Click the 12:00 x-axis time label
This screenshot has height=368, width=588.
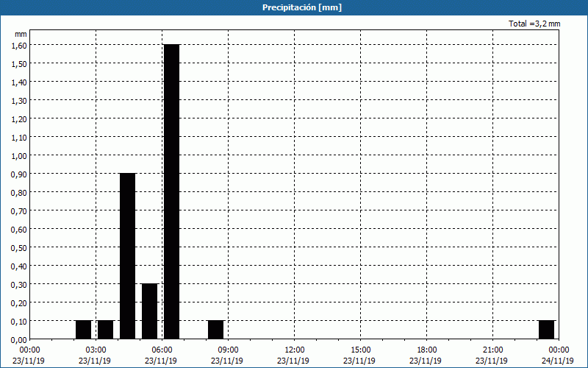(x=295, y=350)
